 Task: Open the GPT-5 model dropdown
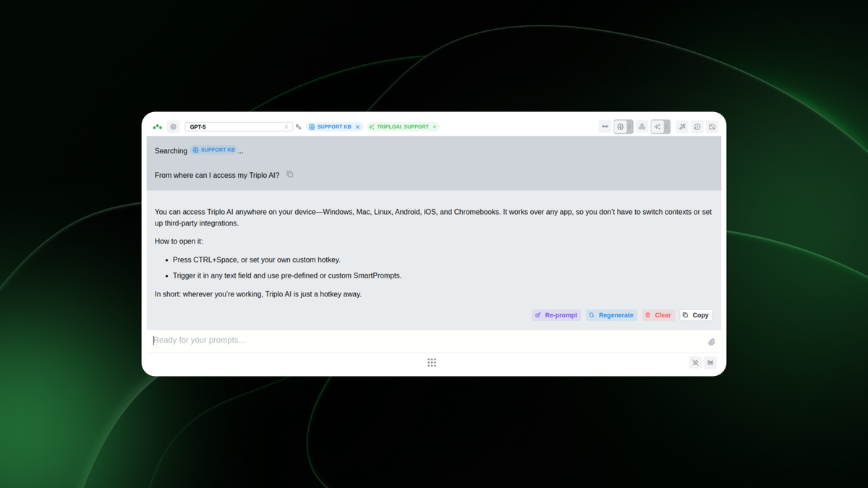click(239, 127)
